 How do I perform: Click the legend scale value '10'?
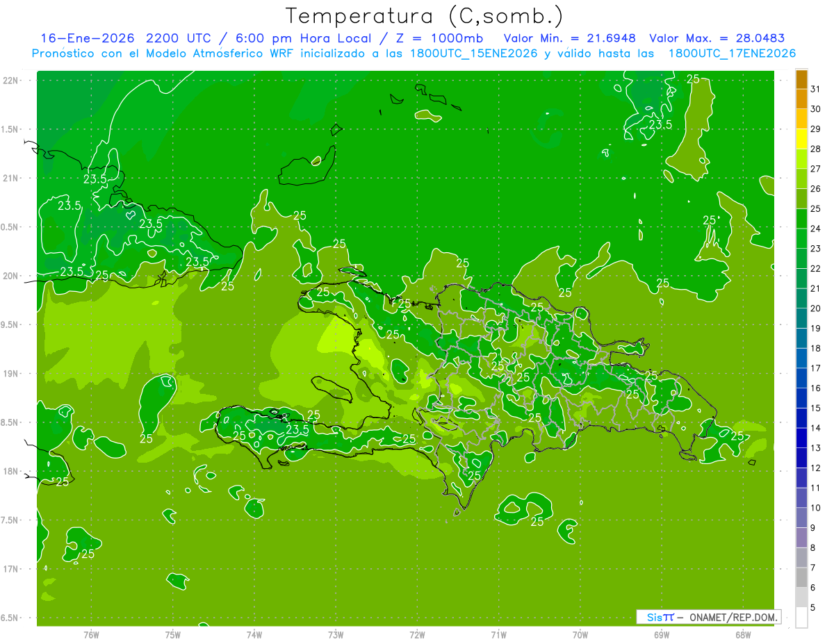(816, 508)
